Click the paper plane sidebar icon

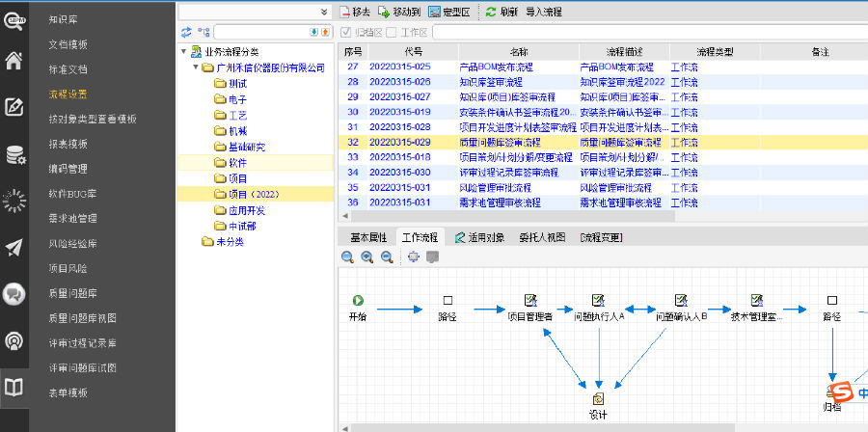(x=14, y=248)
